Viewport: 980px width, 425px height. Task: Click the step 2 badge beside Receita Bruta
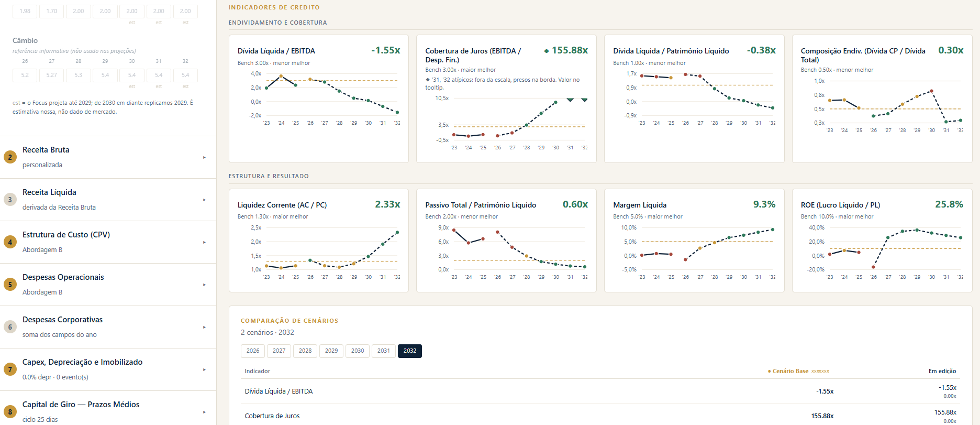[10, 157]
